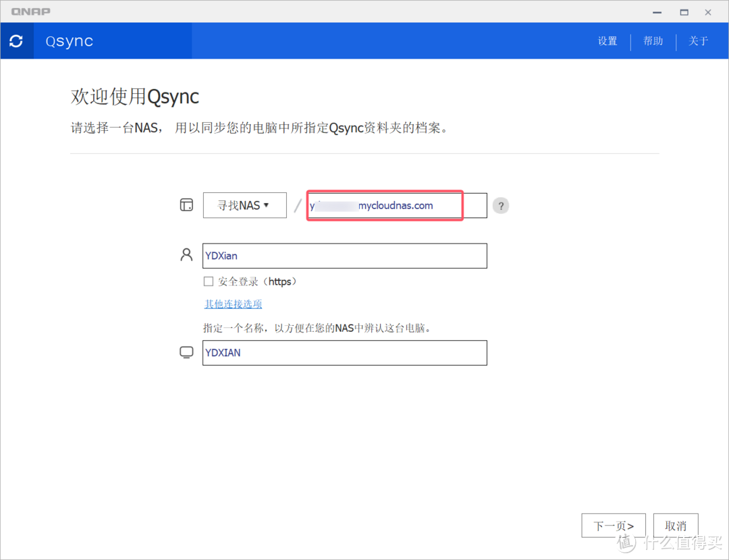Open the 关于 menu item
The image size is (729, 560).
(x=699, y=41)
